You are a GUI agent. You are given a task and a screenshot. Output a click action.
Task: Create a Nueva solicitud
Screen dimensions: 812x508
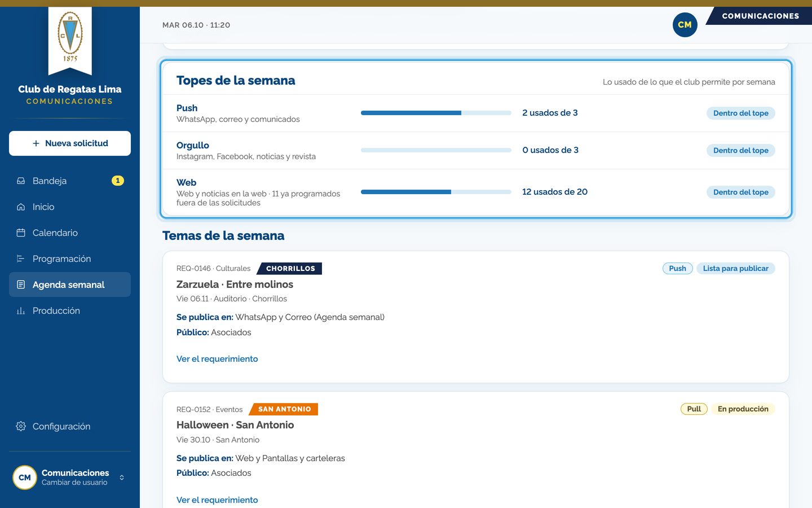(70, 143)
